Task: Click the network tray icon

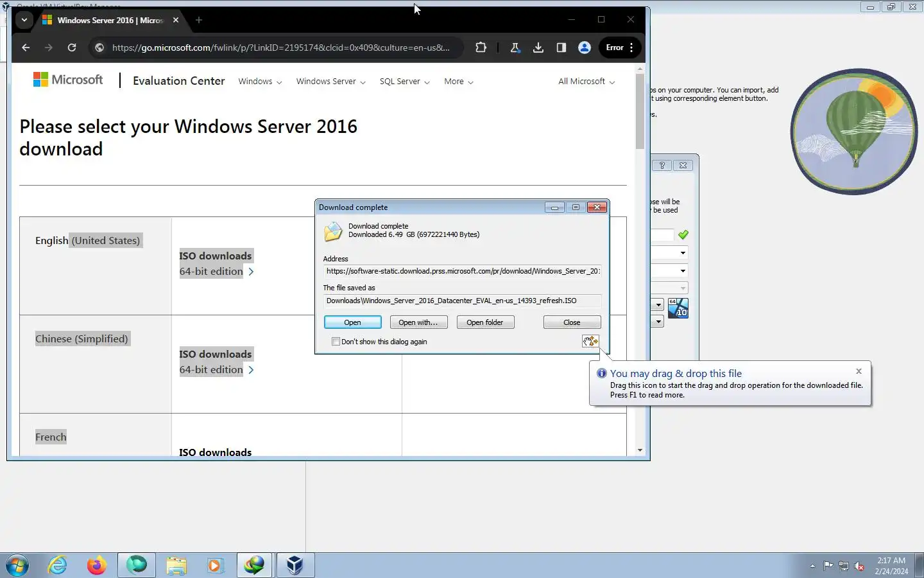Action: click(x=844, y=566)
